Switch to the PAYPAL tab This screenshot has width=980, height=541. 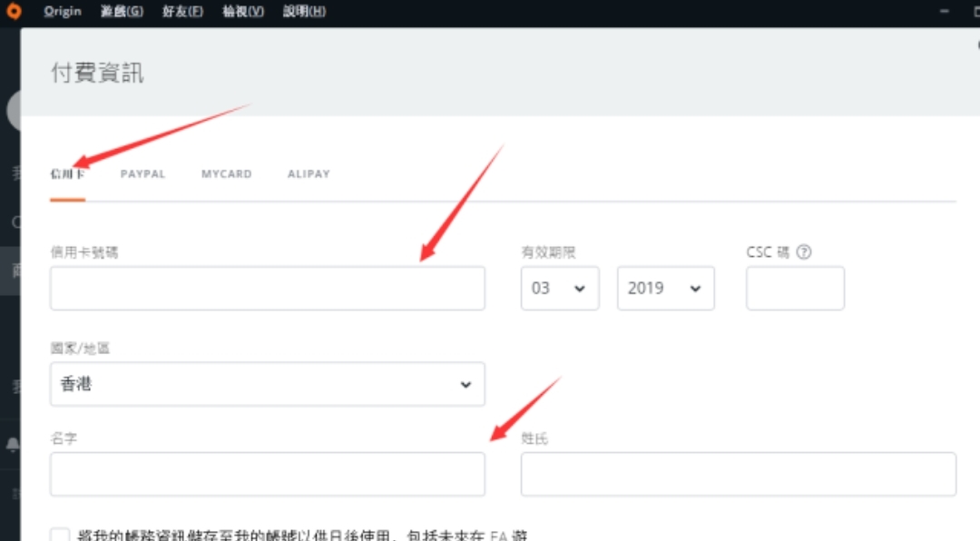(143, 174)
